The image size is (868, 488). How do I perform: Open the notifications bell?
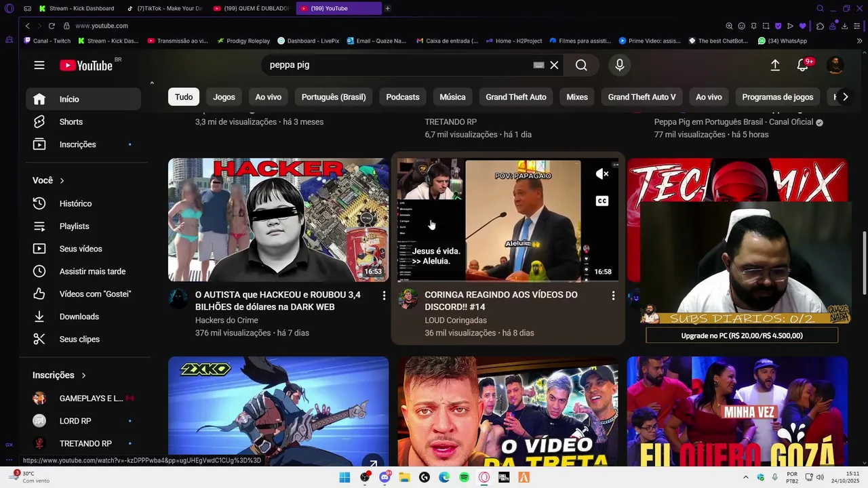(804, 65)
